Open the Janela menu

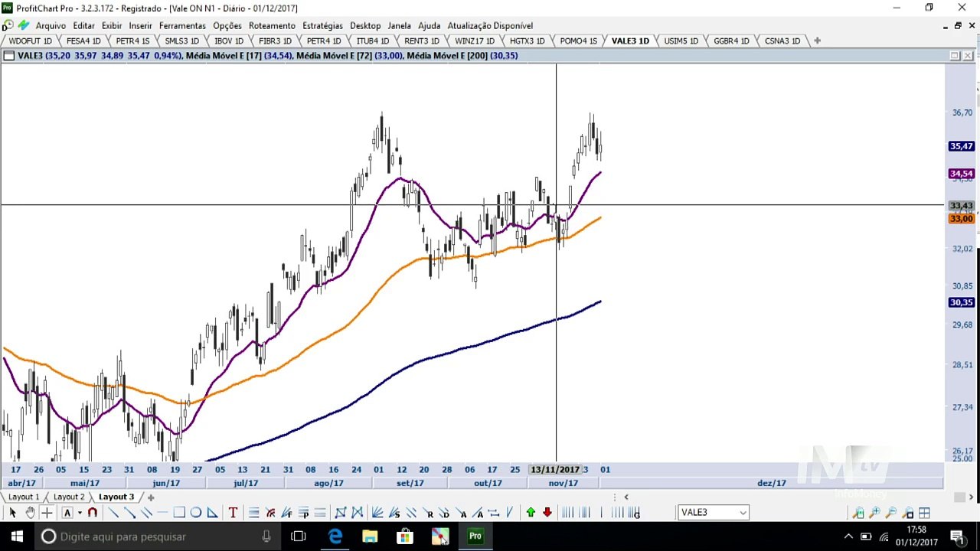(x=399, y=25)
